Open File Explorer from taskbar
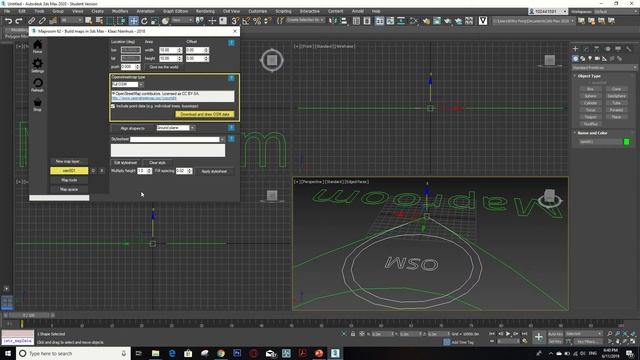Viewport: 640px width, 360px height. point(156,353)
